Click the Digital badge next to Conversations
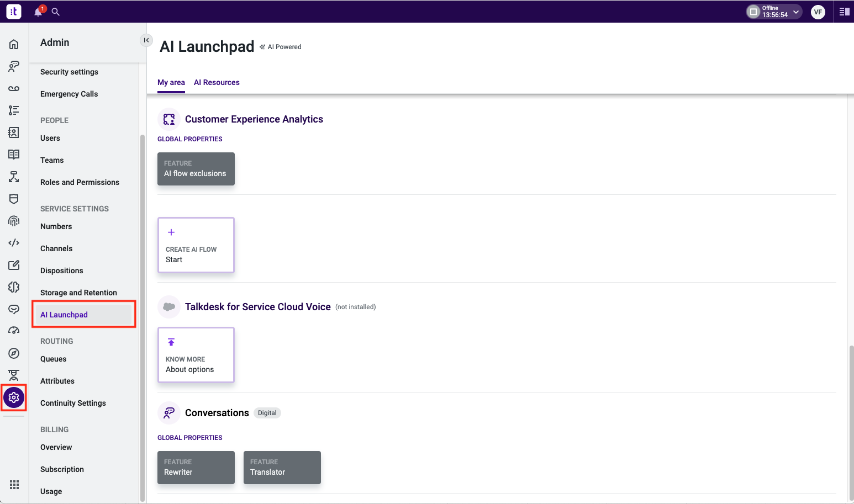 (267, 413)
